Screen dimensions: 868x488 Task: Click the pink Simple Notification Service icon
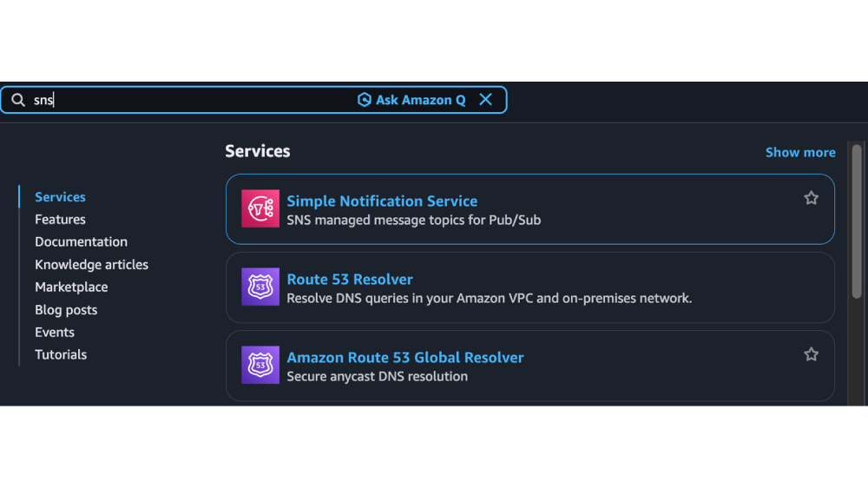(x=260, y=208)
